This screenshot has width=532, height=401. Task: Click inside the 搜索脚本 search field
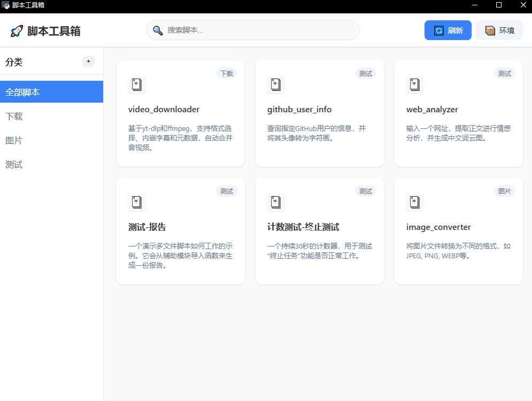tap(251, 30)
